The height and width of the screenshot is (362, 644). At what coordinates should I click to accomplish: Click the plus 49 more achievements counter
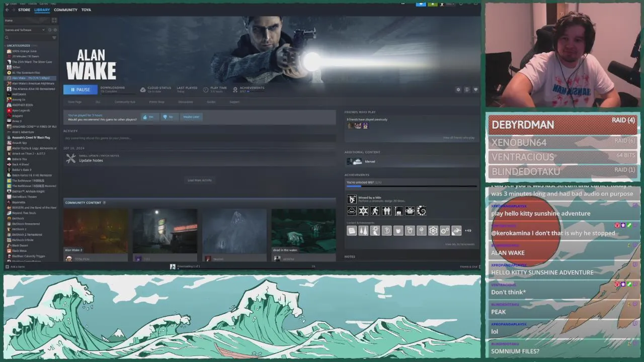tap(468, 231)
